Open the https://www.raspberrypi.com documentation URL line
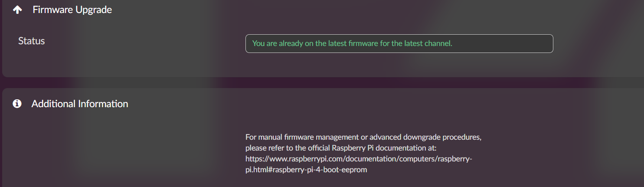Viewport: 644px width, 187px height. pyautogui.click(x=358, y=159)
